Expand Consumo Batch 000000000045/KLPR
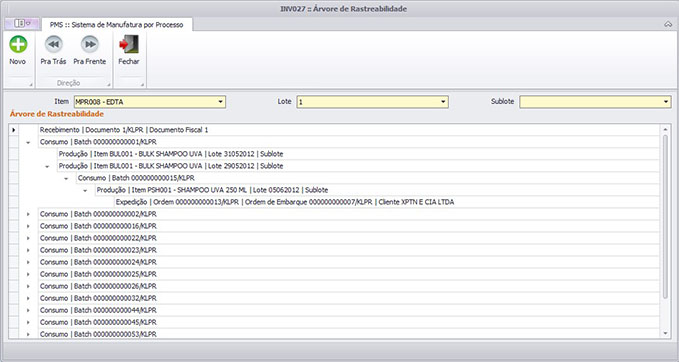 [x=28, y=323]
